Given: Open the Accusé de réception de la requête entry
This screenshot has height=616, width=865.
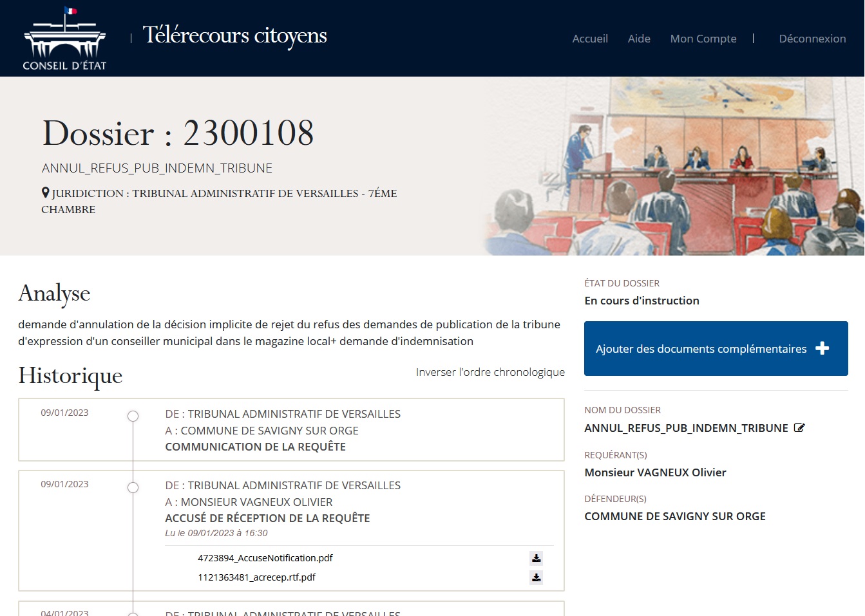Looking at the screenshot, I should pyautogui.click(x=267, y=518).
